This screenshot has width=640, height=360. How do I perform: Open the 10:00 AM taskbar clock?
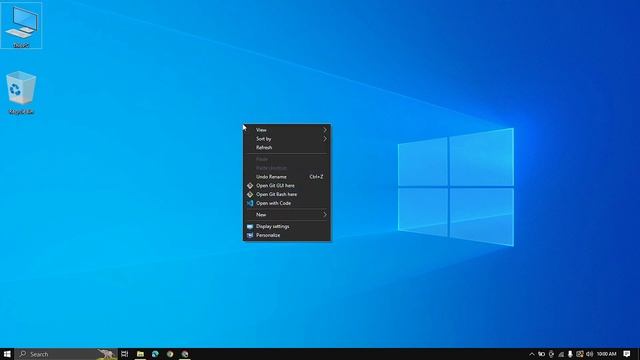(x=607, y=354)
